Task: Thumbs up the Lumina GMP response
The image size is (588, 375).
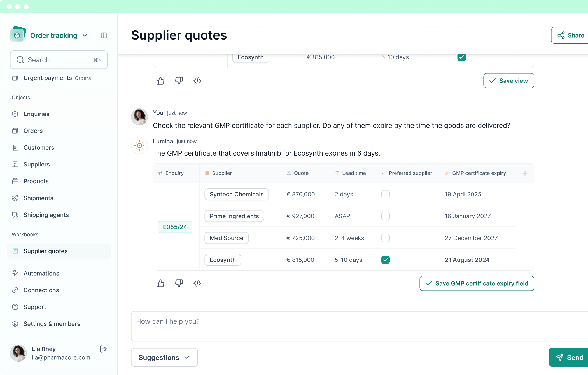Action: point(160,283)
